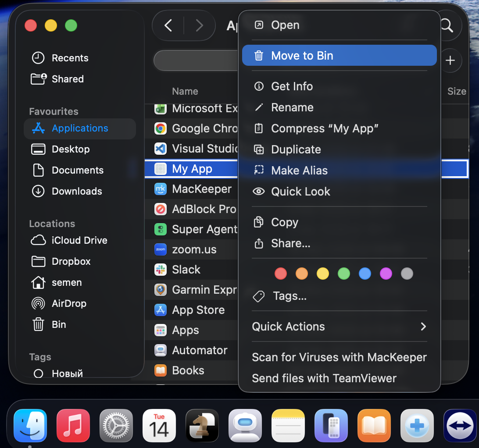479x448 pixels.
Task: Choose Compress "My App"
Action: click(340, 128)
